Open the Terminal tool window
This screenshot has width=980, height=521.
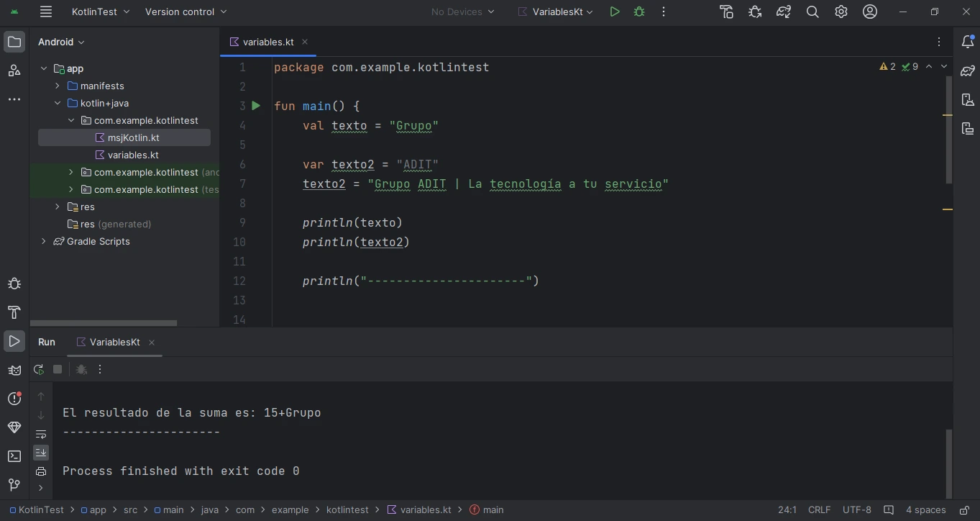point(14,456)
